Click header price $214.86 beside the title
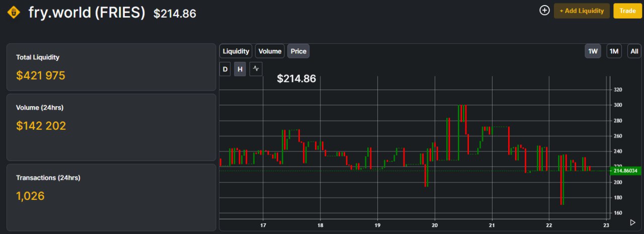The image size is (644, 234). coord(175,14)
